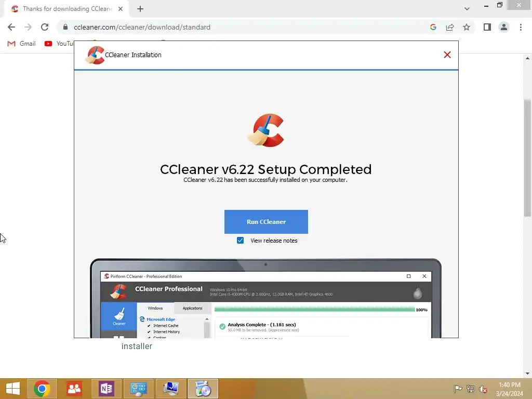Open a new tab with plus button
This screenshot has height=399, width=532.
click(140, 9)
